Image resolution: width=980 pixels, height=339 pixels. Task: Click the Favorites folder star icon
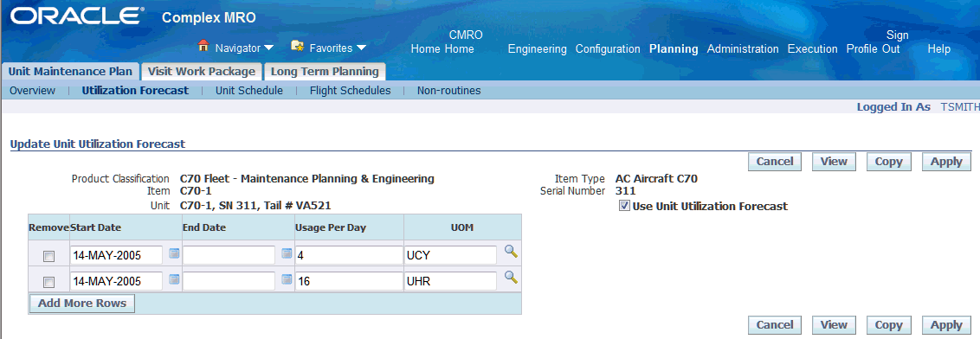pos(298,46)
